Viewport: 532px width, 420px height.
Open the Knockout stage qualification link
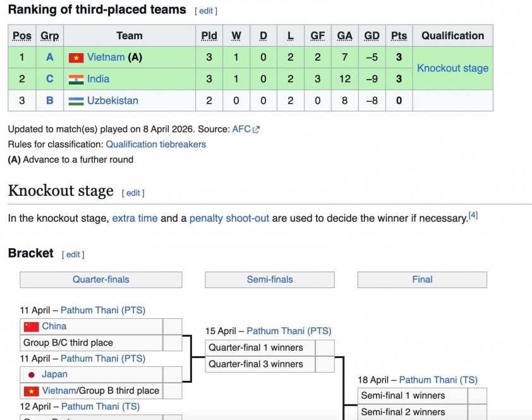click(x=452, y=68)
